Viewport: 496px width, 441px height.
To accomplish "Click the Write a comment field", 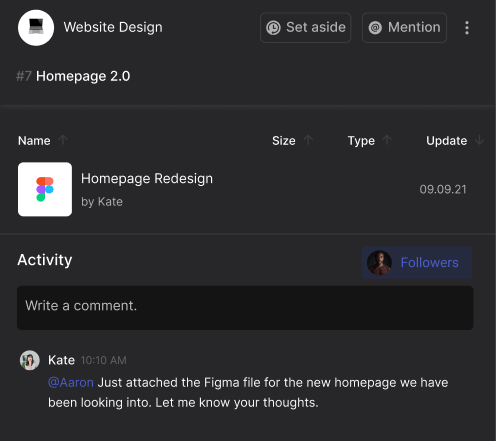I will [245, 308].
